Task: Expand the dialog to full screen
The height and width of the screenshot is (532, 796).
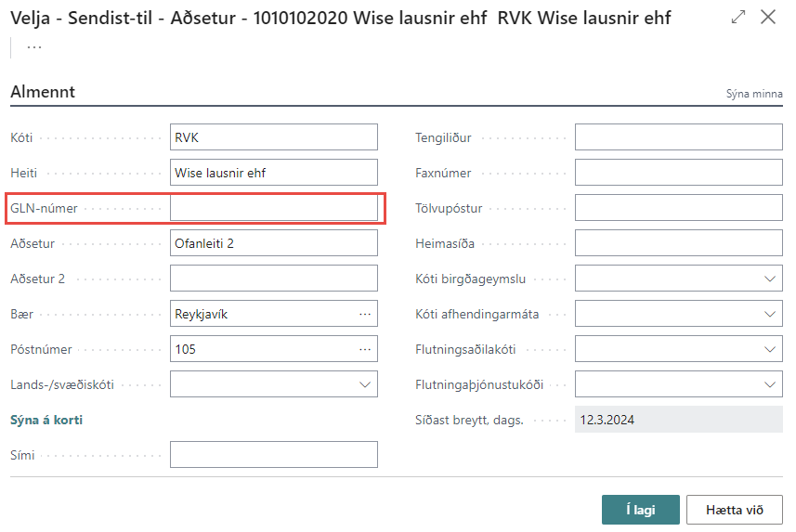Action: [x=738, y=18]
